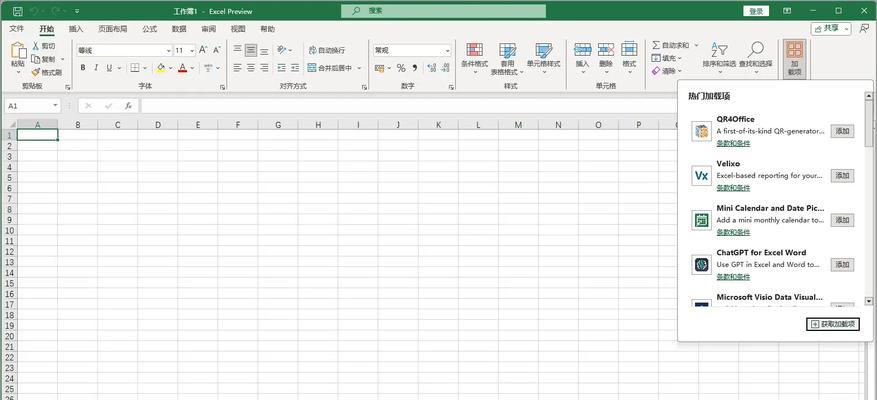Apply the comma style icon

click(415, 68)
